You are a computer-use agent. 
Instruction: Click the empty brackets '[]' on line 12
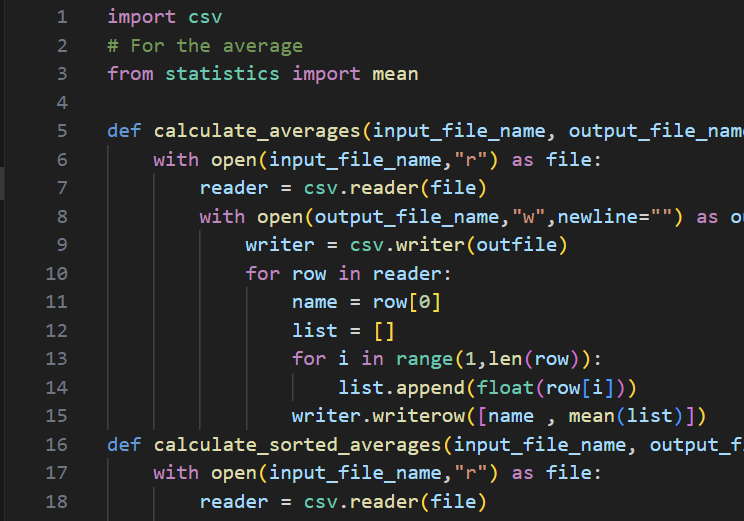pos(384,331)
